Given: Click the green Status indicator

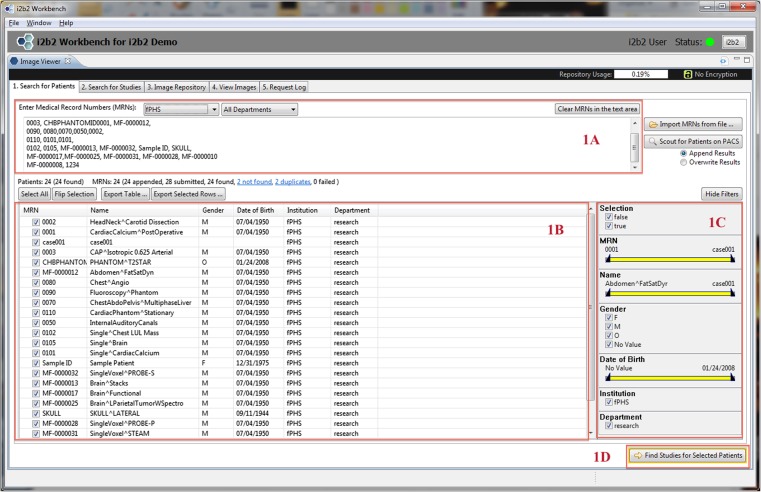Looking at the screenshot, I should [708, 42].
